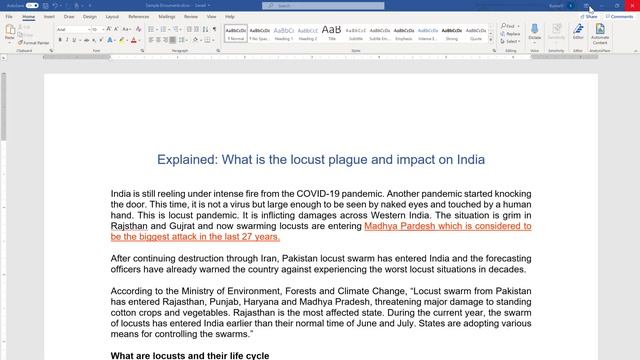The width and height of the screenshot is (640, 360).
Task: Click Increase Indent icon
Action: pyautogui.click(x=196, y=29)
